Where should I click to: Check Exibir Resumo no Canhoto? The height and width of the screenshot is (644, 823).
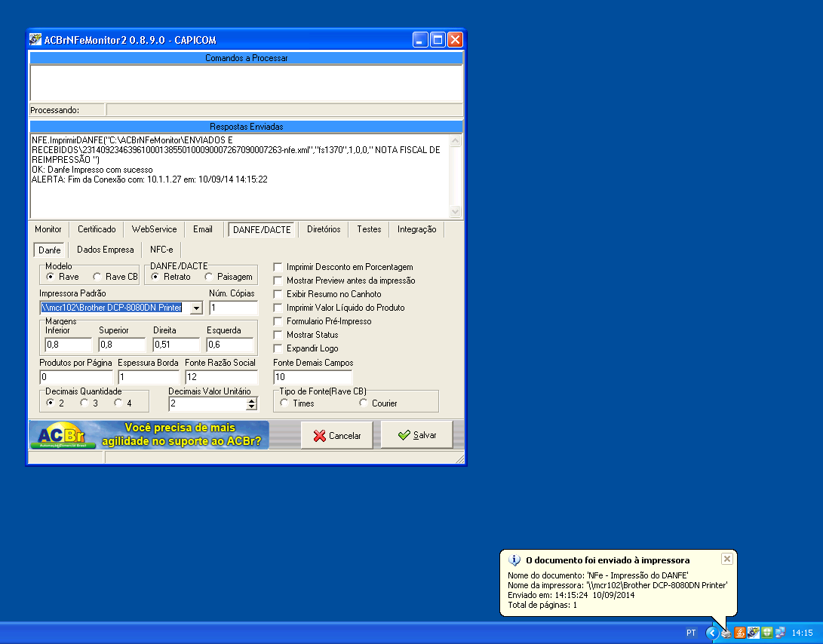pyautogui.click(x=278, y=294)
